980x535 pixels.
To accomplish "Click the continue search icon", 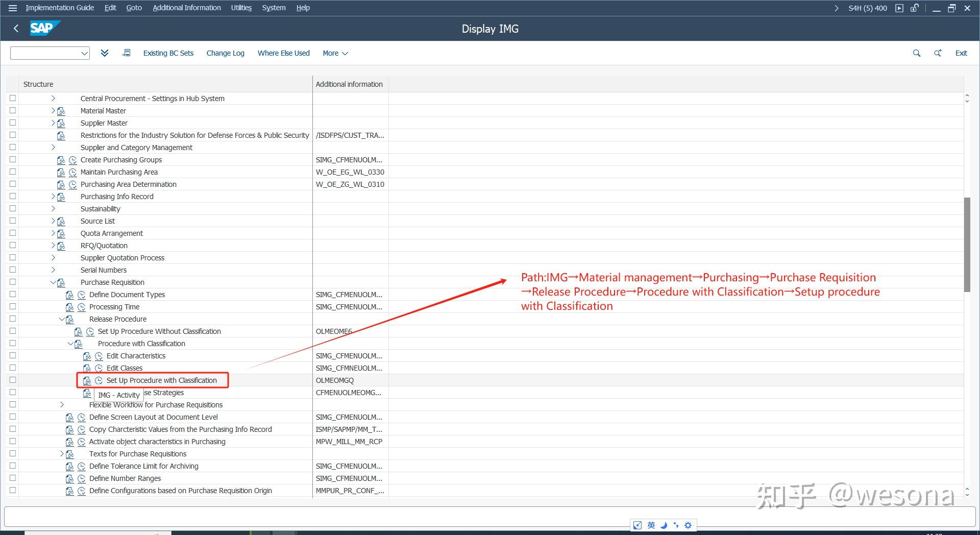I will pyautogui.click(x=938, y=53).
